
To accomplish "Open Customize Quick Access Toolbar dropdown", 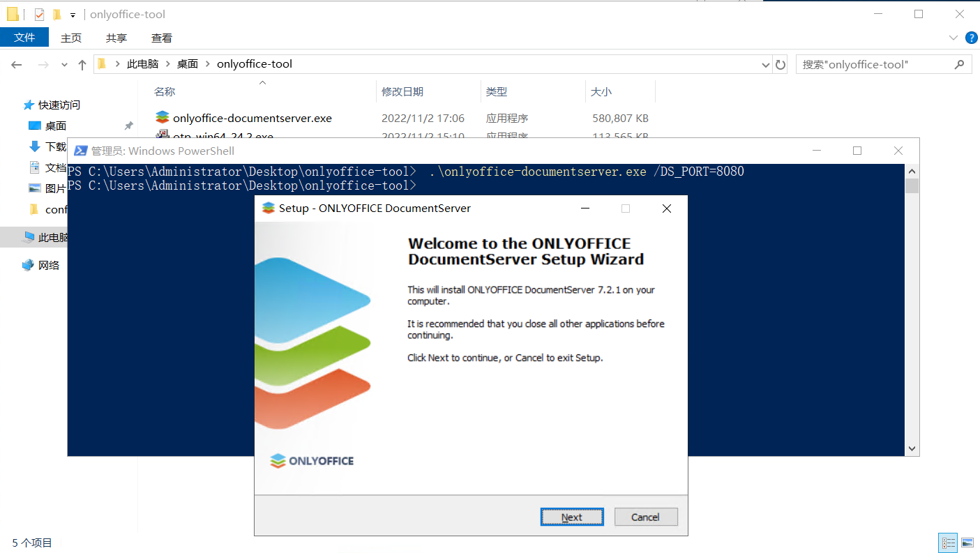I will (73, 15).
